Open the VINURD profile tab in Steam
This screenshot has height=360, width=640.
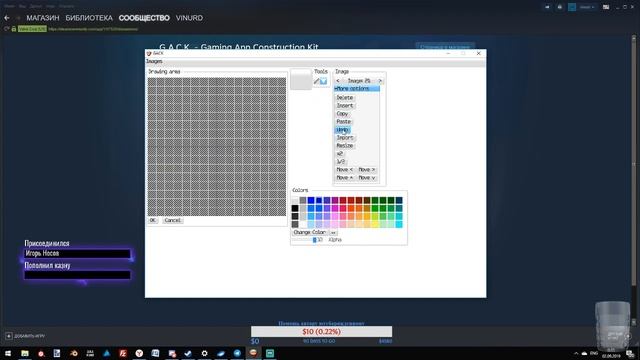[189, 18]
